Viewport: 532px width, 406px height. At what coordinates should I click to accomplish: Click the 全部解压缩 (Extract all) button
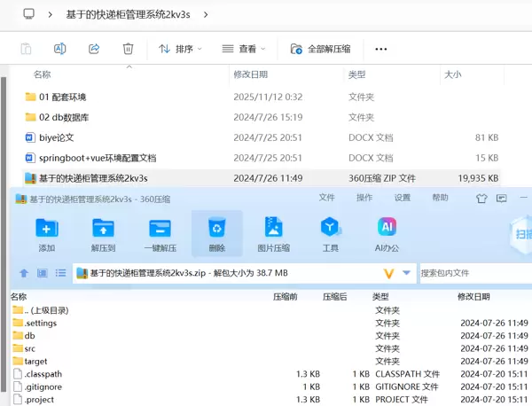320,49
